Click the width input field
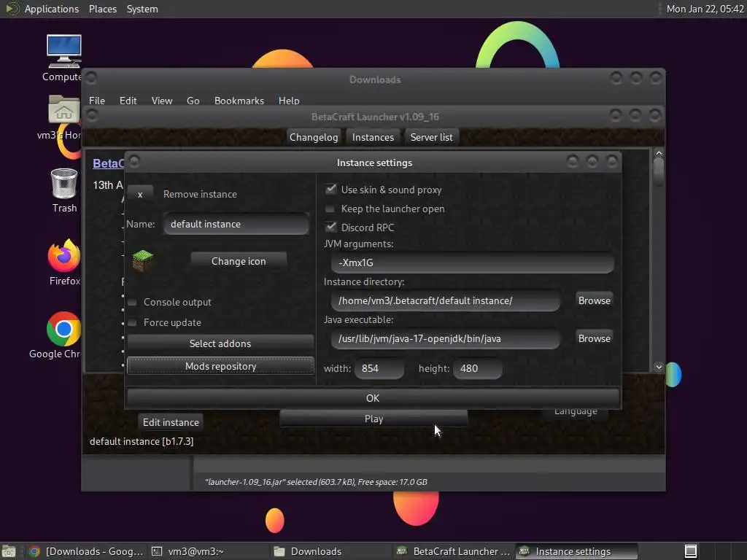Viewport: 747px width, 560px height. tap(379, 368)
